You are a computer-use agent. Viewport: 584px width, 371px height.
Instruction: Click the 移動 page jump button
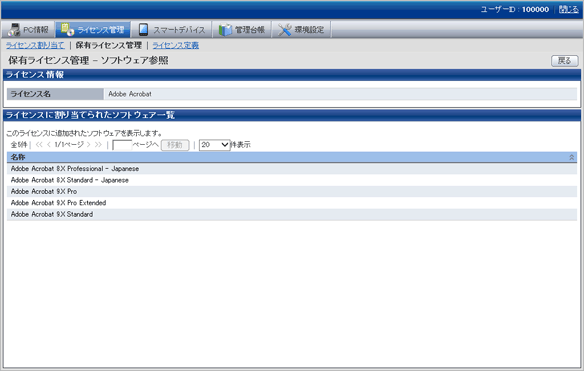(175, 145)
